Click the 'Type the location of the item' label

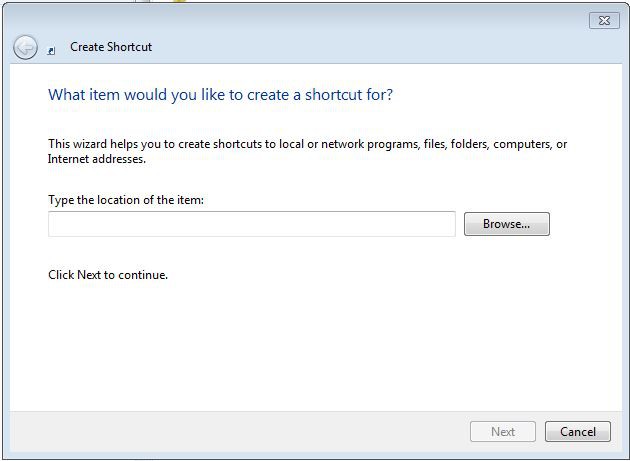[x=126, y=200]
